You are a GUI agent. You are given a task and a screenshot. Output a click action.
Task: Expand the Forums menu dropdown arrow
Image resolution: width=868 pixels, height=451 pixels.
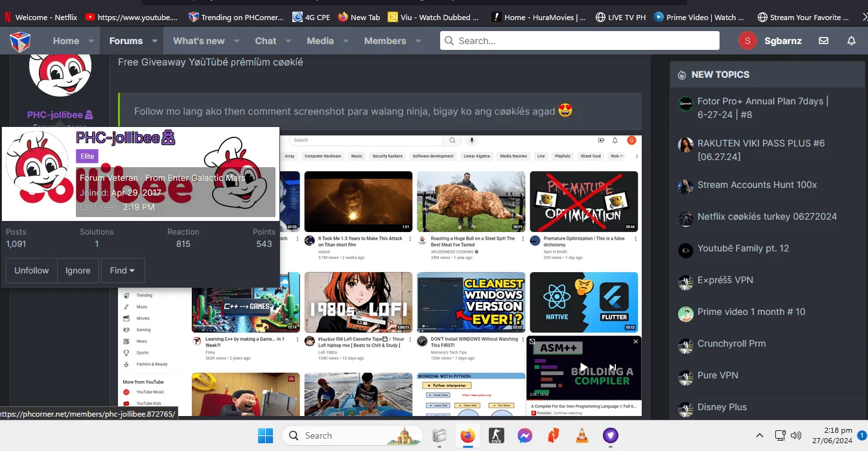pyautogui.click(x=154, y=41)
